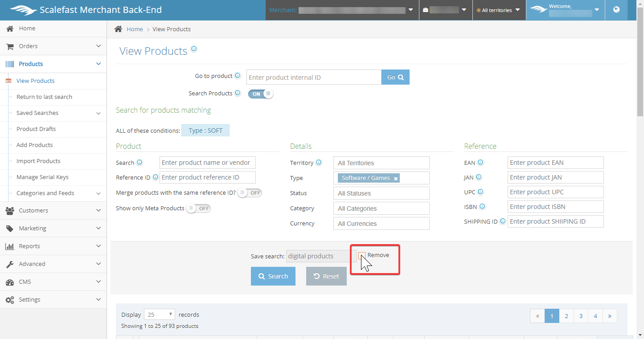Click info icon beside Reference ID label
The image size is (644, 339).
(x=156, y=177)
